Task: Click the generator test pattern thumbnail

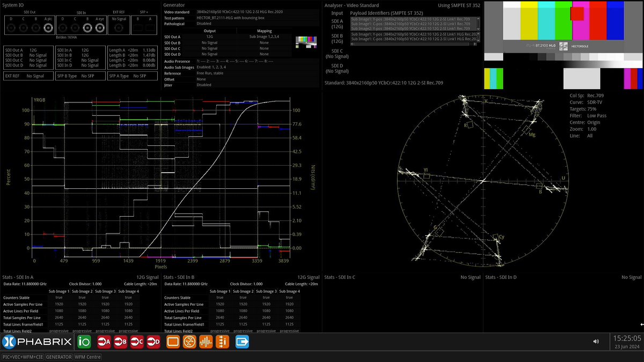Action: click(x=306, y=42)
